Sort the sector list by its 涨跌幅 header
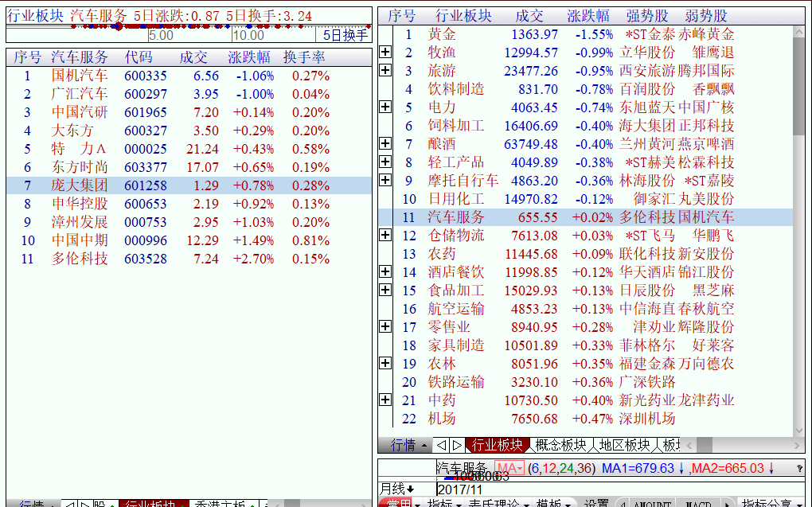The image size is (812, 507). pos(588,16)
